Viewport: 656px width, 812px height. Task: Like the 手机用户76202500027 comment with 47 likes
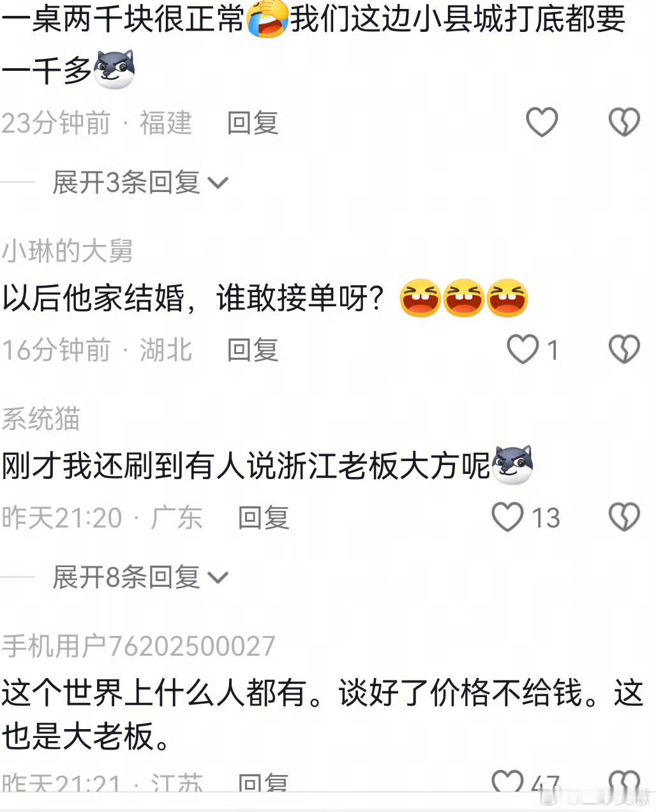507,781
